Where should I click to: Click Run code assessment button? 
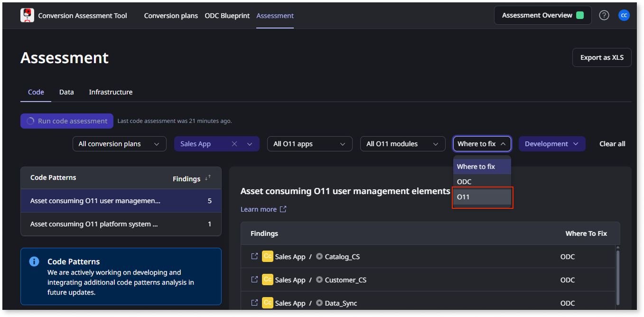click(67, 121)
